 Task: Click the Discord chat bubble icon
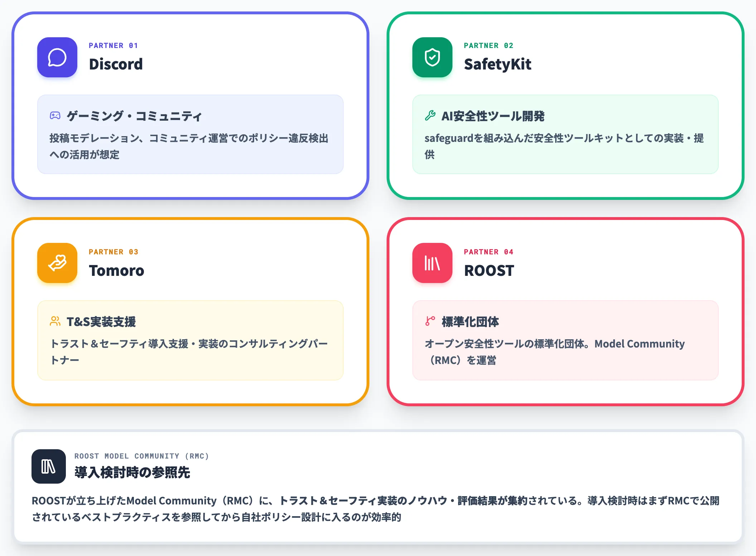[57, 57]
